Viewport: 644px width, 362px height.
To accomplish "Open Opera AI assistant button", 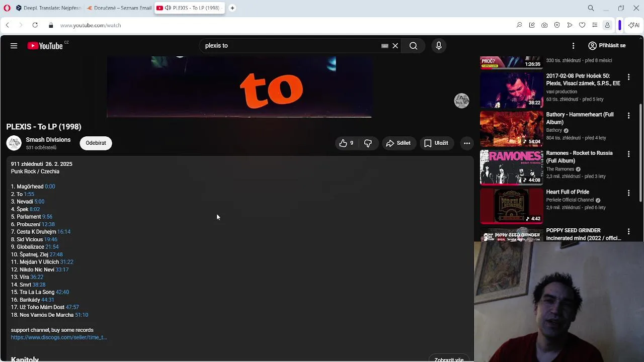I will 634,25.
